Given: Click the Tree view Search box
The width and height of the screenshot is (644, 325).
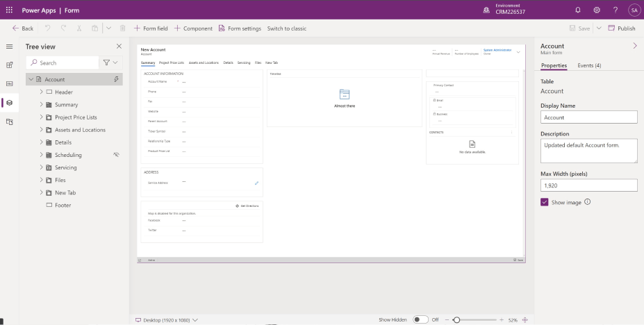Looking at the screenshot, I should [x=63, y=62].
